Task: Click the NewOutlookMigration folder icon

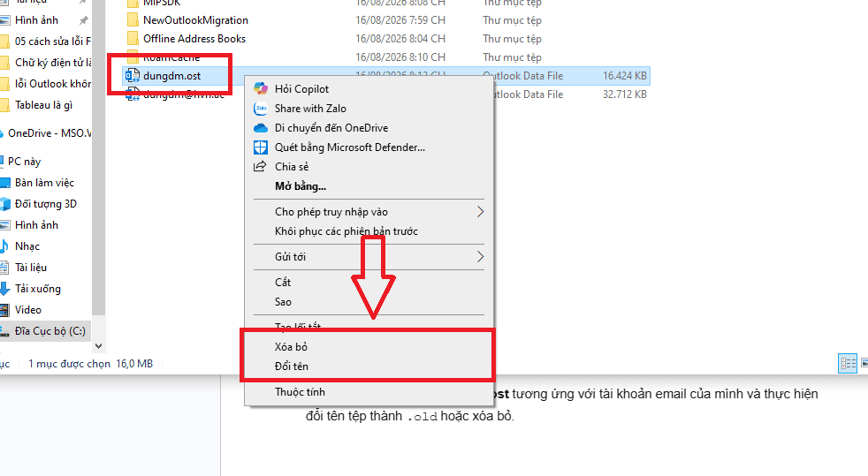Action: (133, 20)
